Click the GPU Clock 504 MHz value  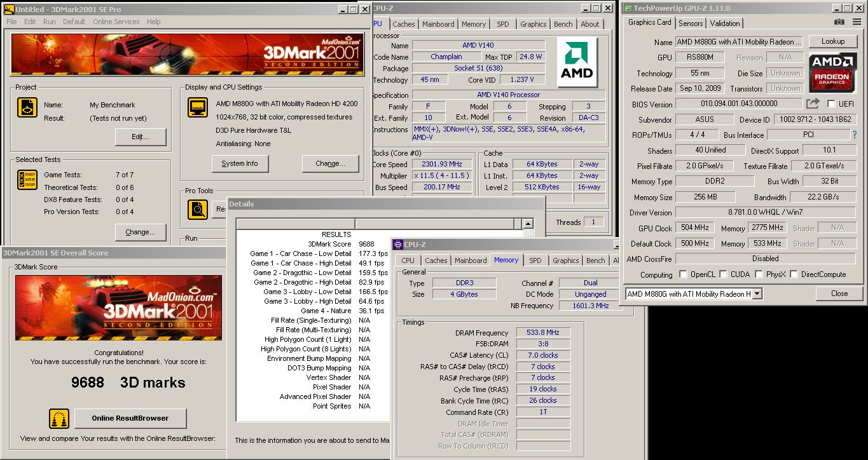[694, 227]
